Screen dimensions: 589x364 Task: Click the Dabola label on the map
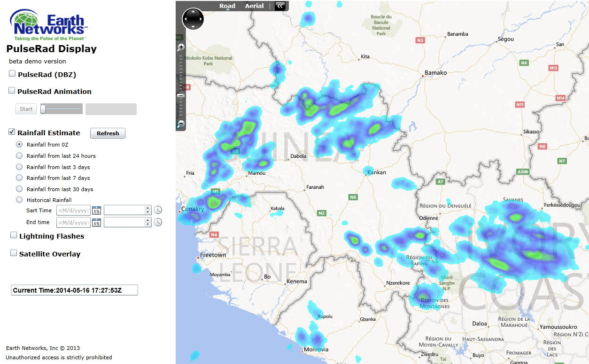pos(298,156)
